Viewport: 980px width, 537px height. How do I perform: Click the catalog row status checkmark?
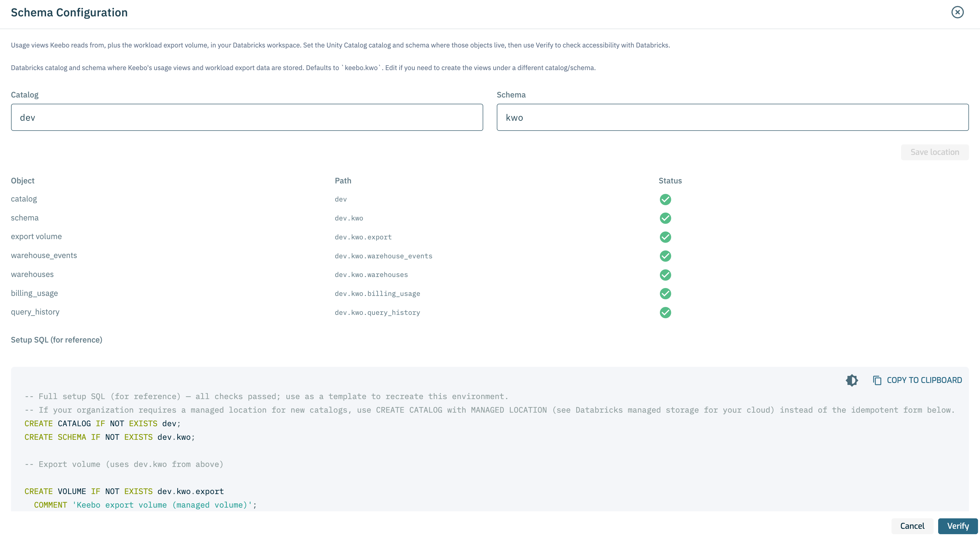665,199
